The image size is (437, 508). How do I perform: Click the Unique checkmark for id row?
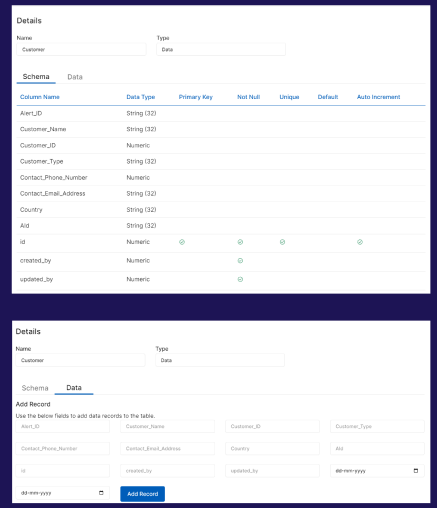coord(282,242)
